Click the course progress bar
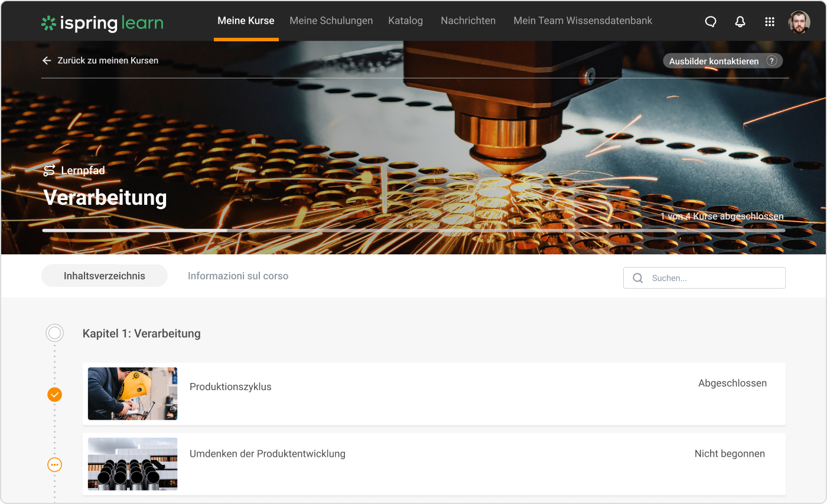This screenshot has height=504, width=827. click(x=413, y=230)
